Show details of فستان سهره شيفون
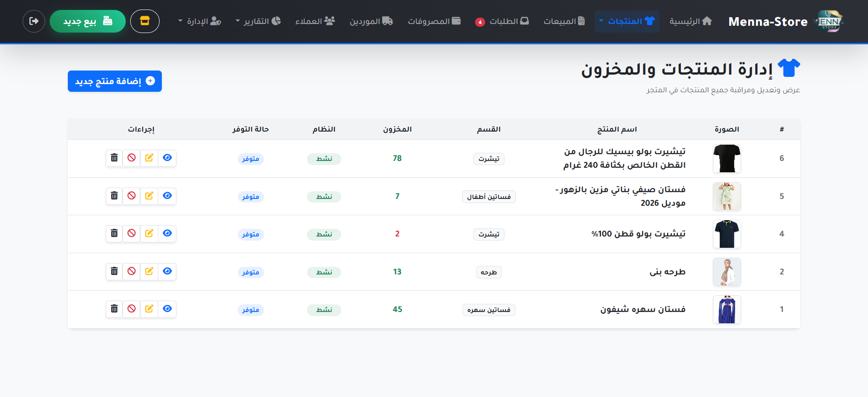Screen dimensions: 868x397 167,309
